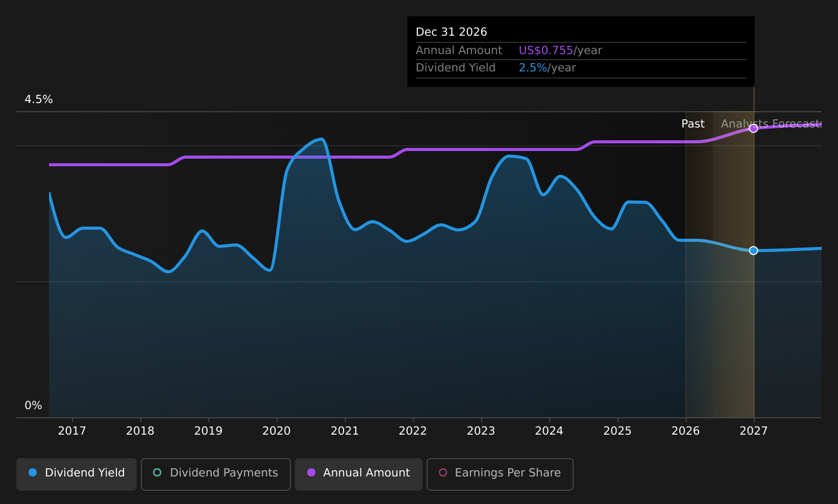Click the 2017 x-axis label
The width and height of the screenshot is (838, 504).
click(x=72, y=431)
